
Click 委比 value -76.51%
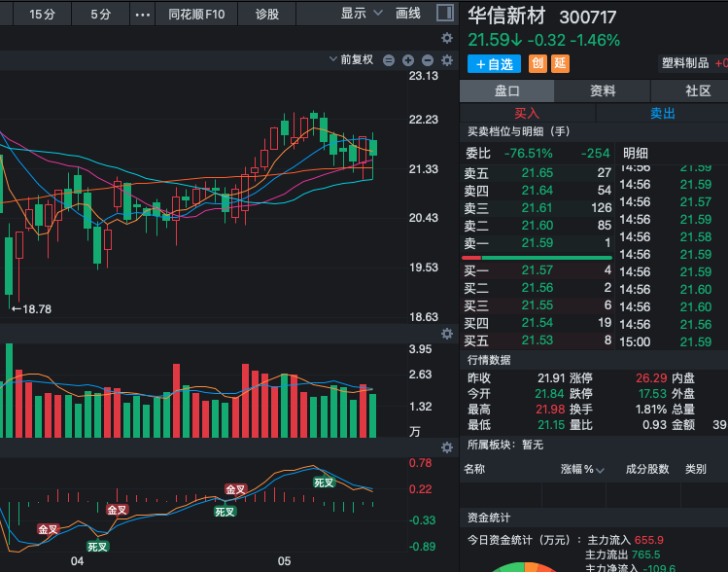click(x=529, y=154)
